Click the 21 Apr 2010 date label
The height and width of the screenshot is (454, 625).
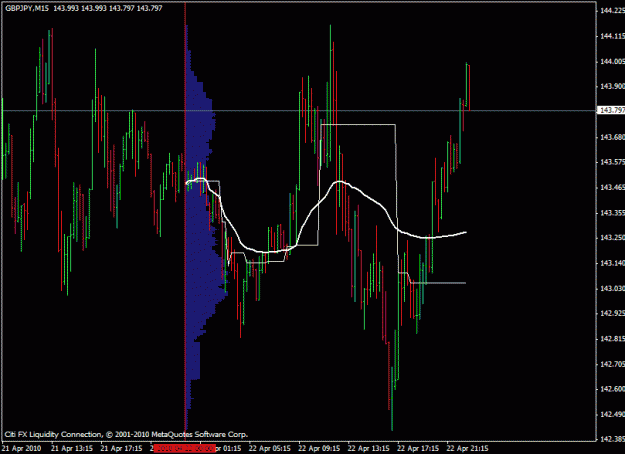22,448
